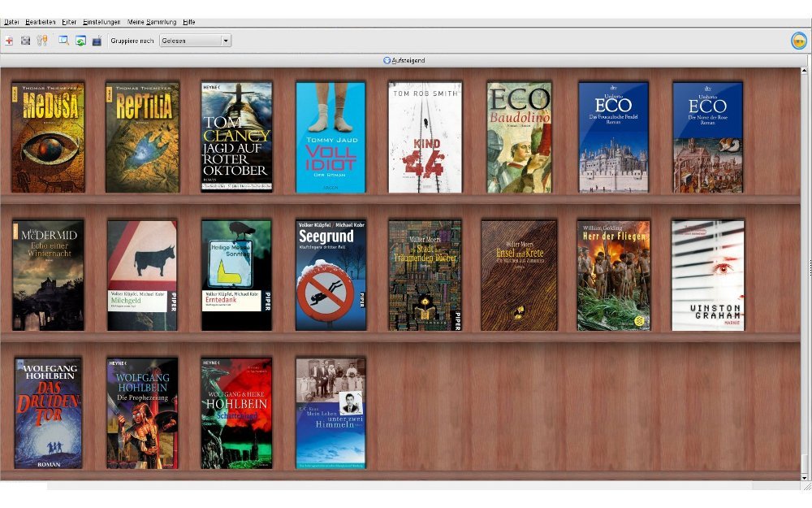
Task: Open the Bearbeiten menu
Action: (x=41, y=22)
